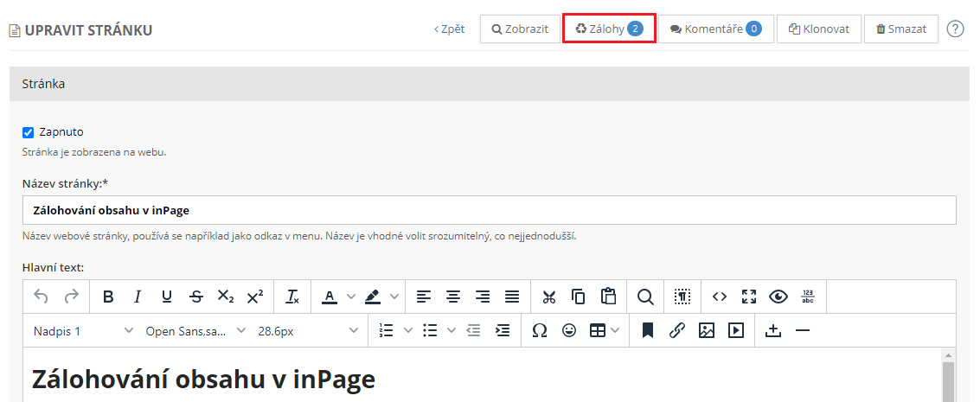Insert an image into the editor

(707, 330)
